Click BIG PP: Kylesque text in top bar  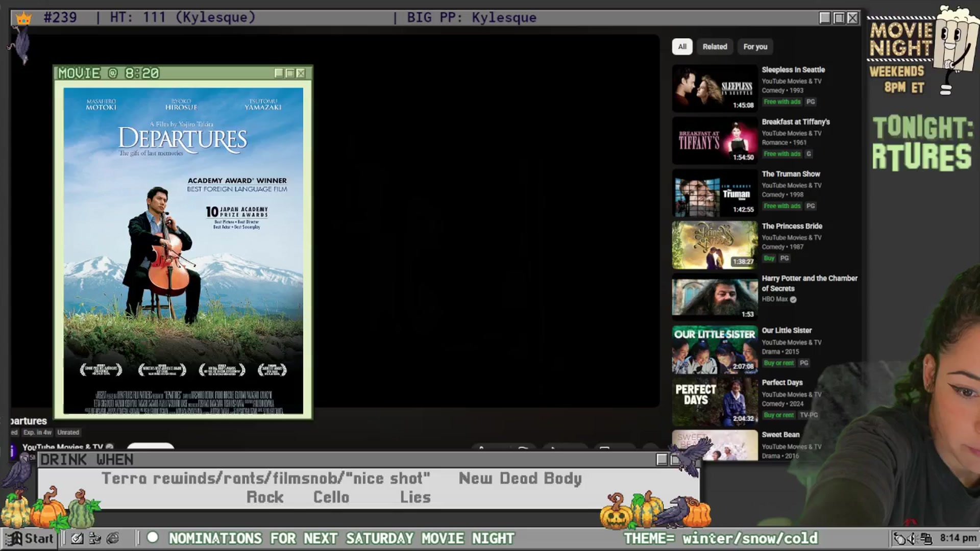pyautogui.click(x=472, y=17)
